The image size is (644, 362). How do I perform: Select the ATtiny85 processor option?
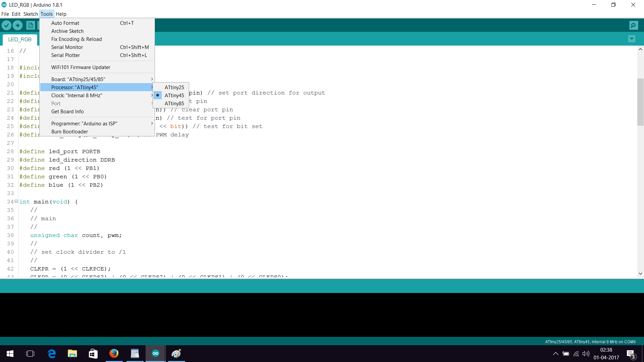tap(171, 103)
